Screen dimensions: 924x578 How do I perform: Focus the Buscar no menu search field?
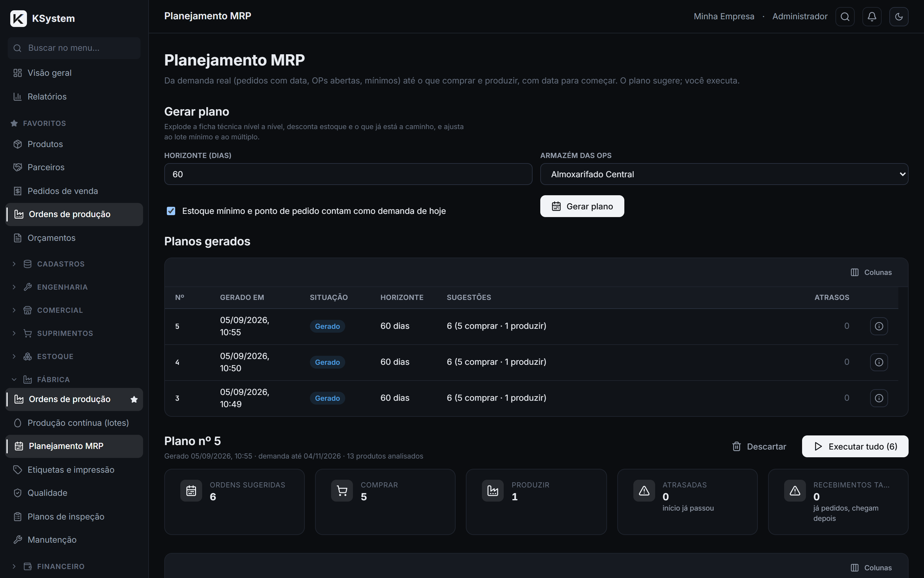(x=74, y=48)
